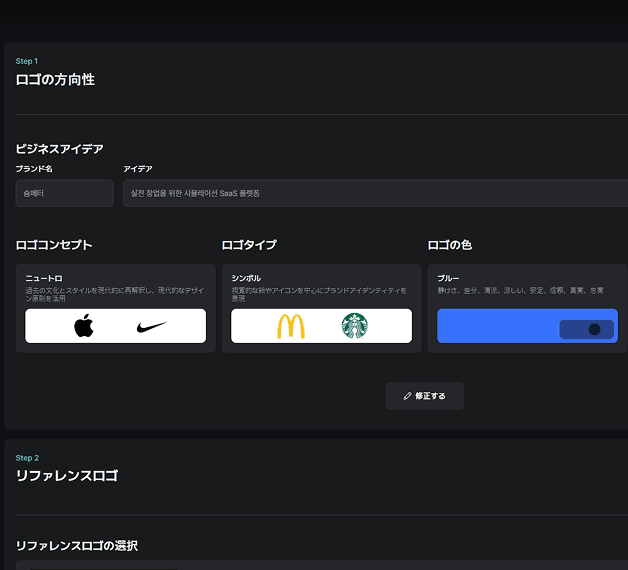This screenshot has width=628, height=570.
Task: Click the ロゴの色 heading
Action: [x=450, y=245]
